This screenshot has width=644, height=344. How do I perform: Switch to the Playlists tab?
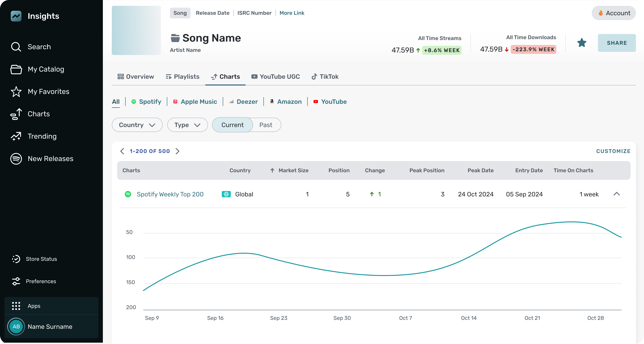click(182, 77)
